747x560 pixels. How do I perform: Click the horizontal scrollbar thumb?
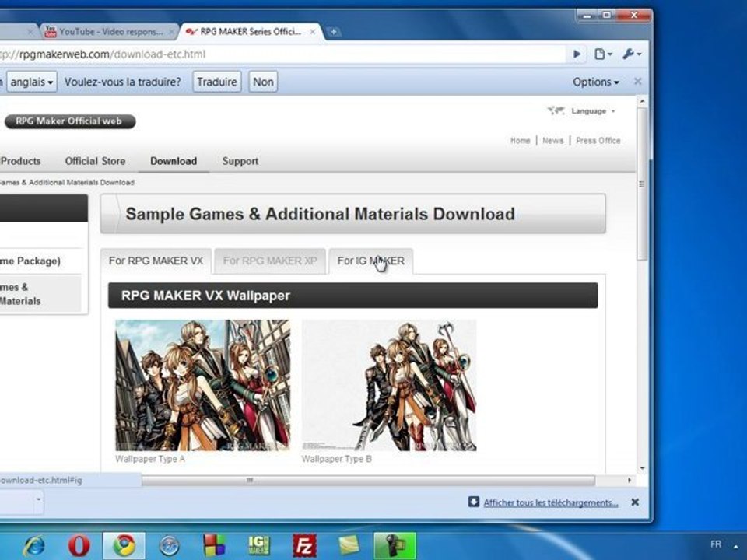pos(368,481)
